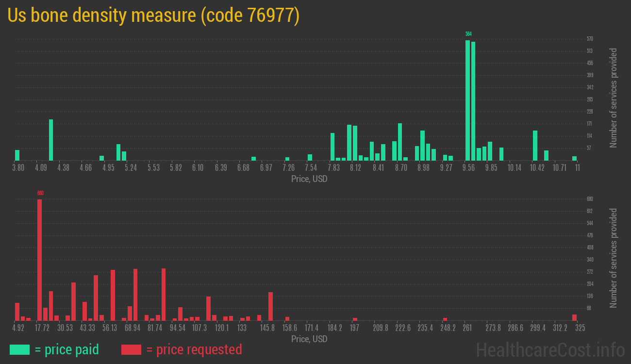Click the tallest red bar labeled 680

click(x=39, y=260)
